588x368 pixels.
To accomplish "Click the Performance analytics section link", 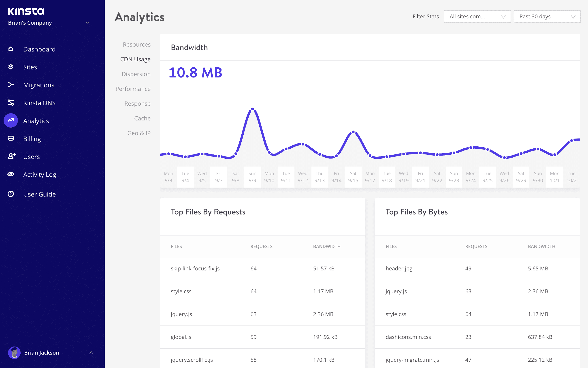I will [133, 89].
